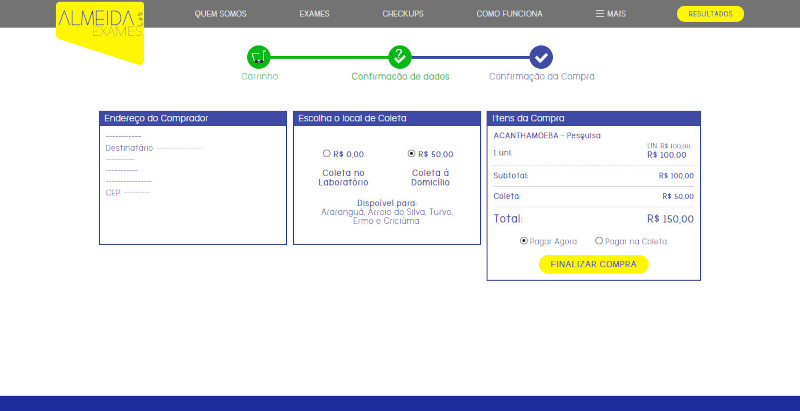Click the Coleta à Domicílio label
Viewport: 800px width, 411px height.
[430, 177]
